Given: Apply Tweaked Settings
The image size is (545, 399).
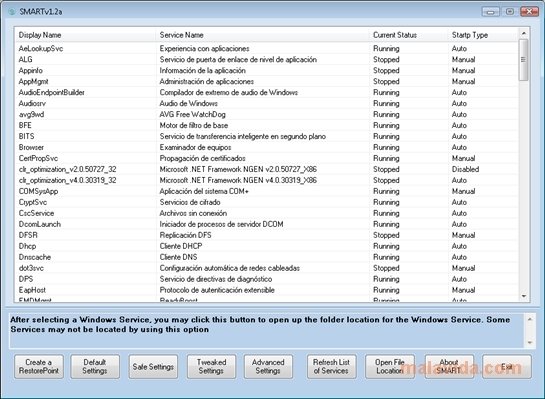Looking at the screenshot, I should click(211, 366).
